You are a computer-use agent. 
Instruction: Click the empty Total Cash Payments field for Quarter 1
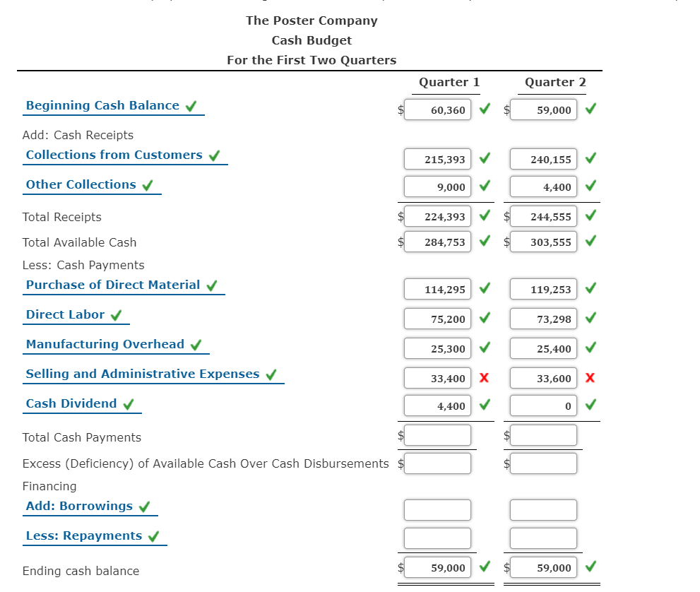click(x=437, y=435)
